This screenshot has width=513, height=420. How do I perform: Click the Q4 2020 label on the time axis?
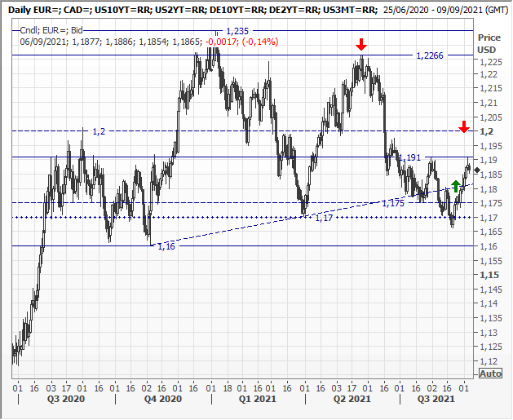pos(163,400)
